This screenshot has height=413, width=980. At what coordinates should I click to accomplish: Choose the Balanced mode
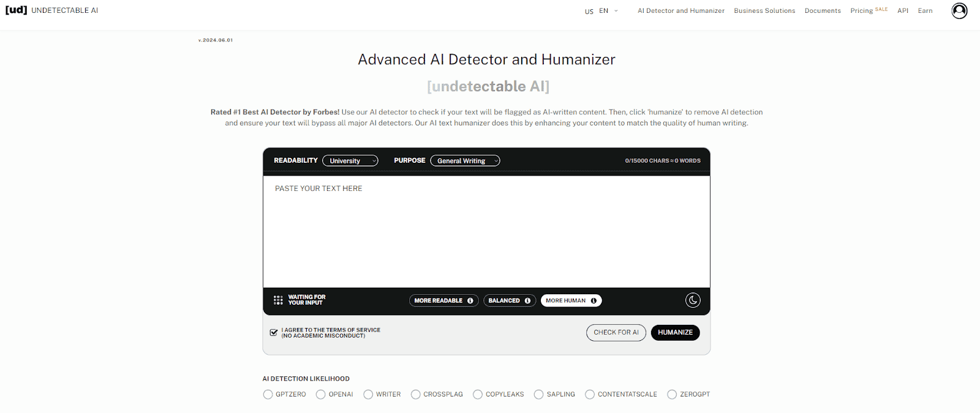tap(510, 300)
